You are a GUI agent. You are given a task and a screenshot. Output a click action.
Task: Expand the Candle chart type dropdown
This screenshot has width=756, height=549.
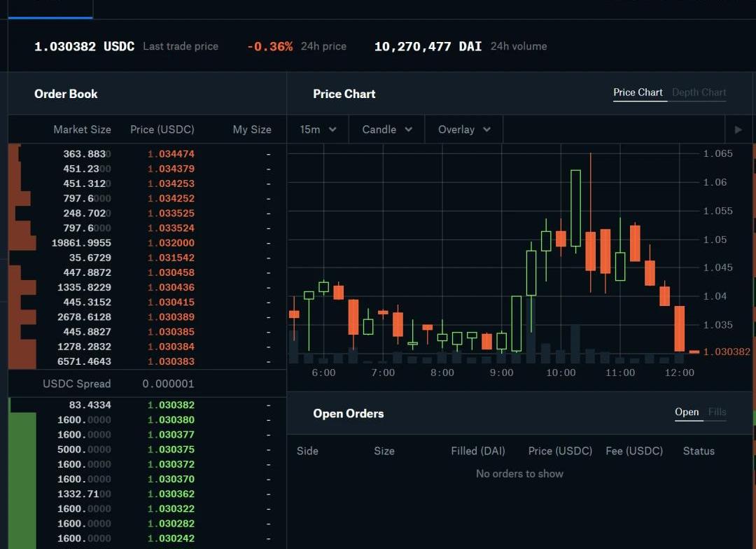tap(387, 130)
